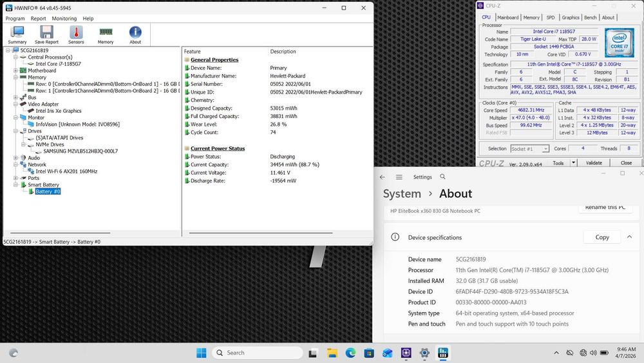This screenshot has width=644, height=363.
Task: Click in the taskbar Search box
Action: click(258, 353)
